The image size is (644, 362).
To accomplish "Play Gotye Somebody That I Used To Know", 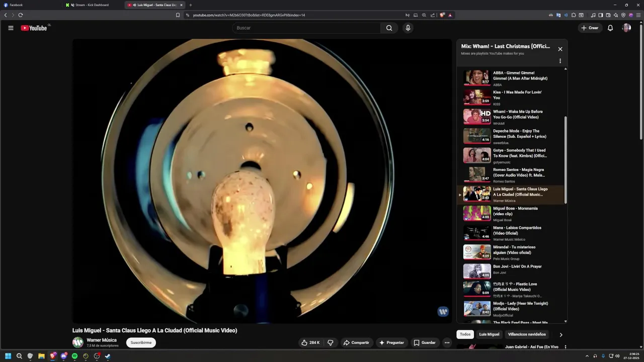I will point(510,155).
